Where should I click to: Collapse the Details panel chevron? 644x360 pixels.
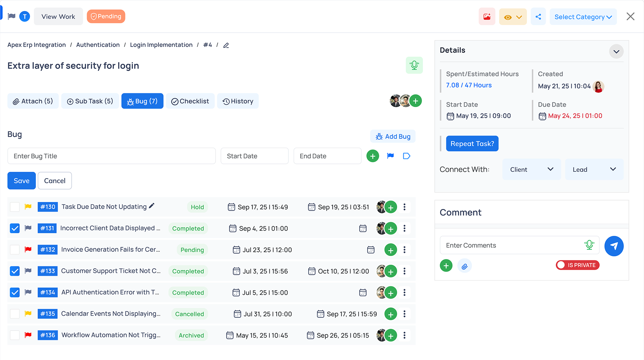pos(616,52)
